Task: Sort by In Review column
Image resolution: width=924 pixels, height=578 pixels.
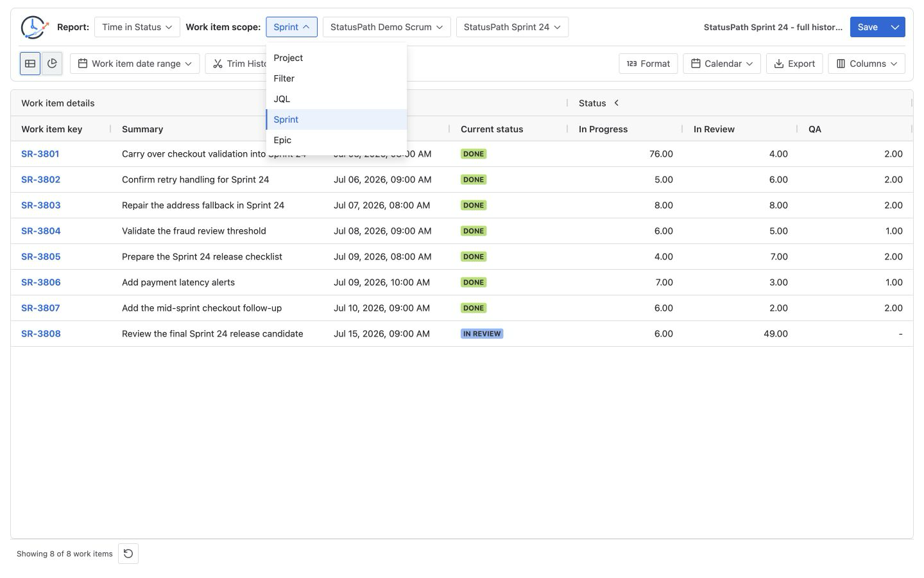Action: pos(714,129)
